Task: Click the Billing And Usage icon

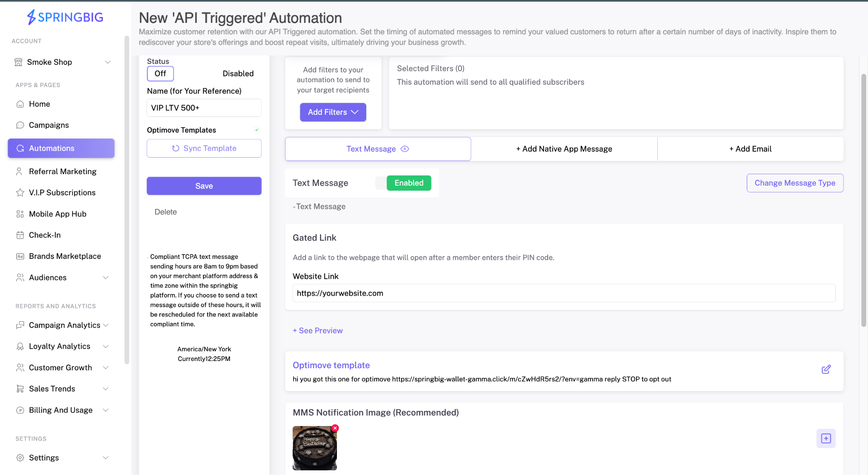Action: [20, 410]
